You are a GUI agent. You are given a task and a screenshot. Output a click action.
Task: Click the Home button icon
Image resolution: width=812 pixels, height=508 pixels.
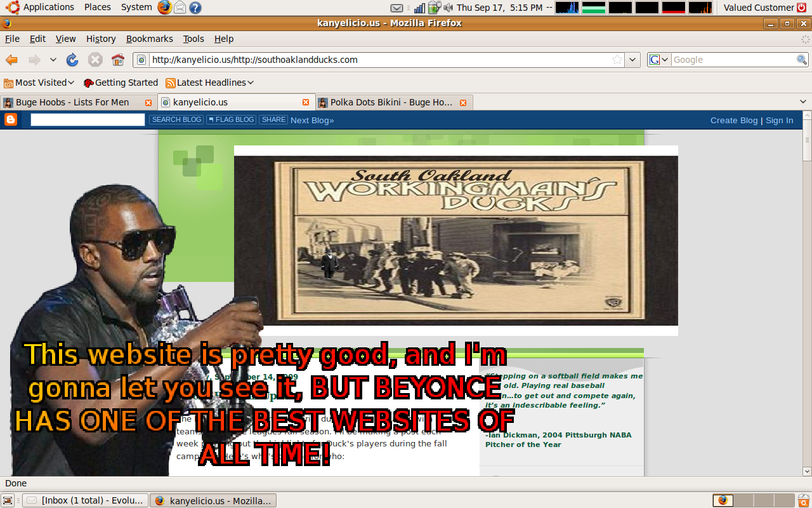[x=118, y=60]
